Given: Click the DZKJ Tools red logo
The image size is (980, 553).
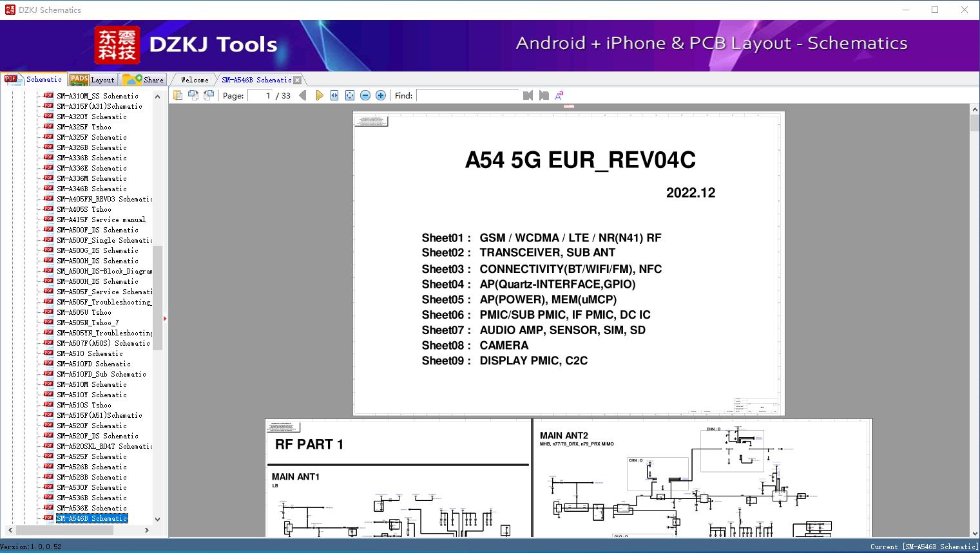Looking at the screenshot, I should pyautogui.click(x=117, y=45).
